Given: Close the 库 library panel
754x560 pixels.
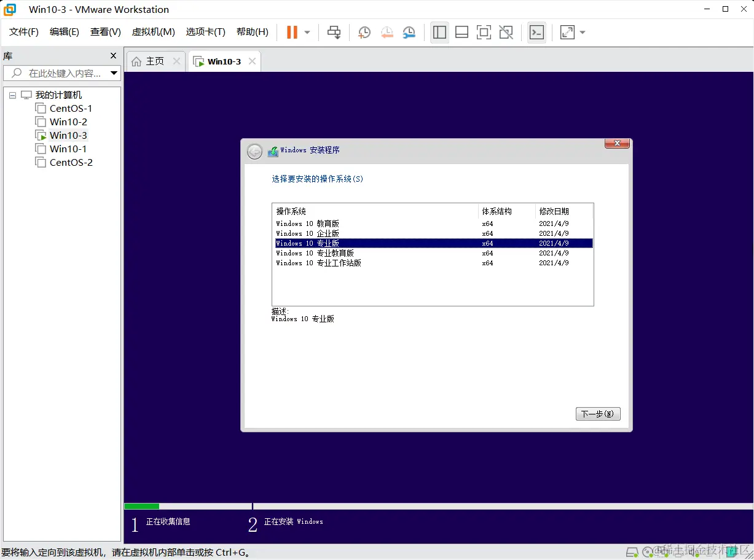Looking at the screenshot, I should pos(113,56).
